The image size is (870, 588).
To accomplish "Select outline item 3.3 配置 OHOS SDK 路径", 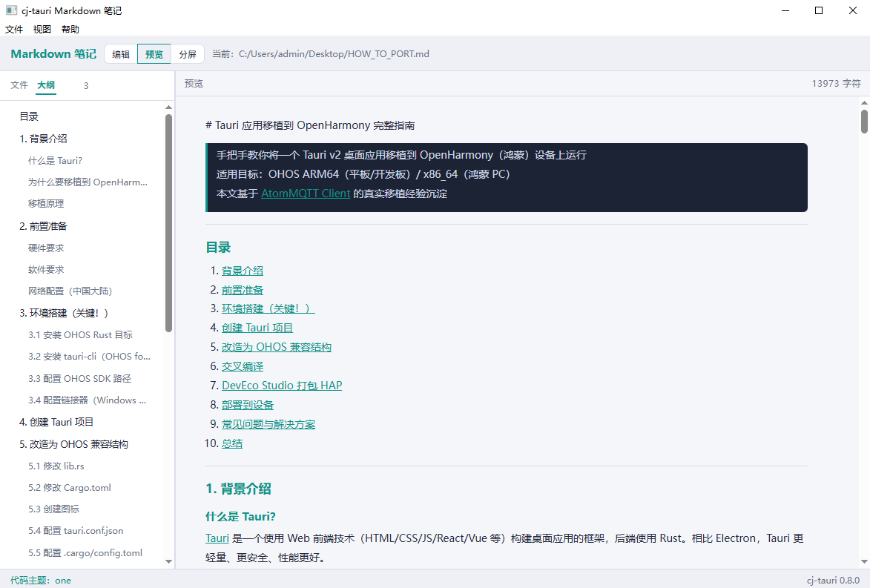I will pos(80,379).
